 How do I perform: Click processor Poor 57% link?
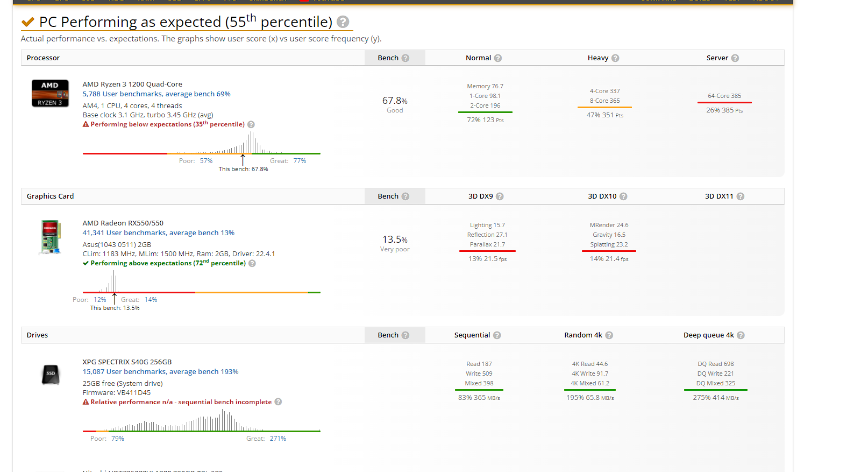(206, 161)
